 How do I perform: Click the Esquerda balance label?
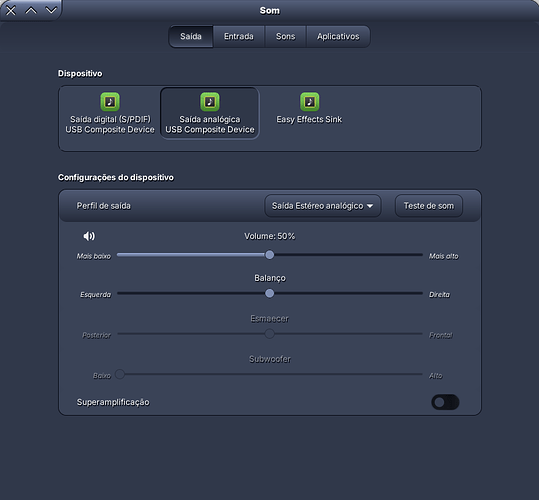coord(96,295)
